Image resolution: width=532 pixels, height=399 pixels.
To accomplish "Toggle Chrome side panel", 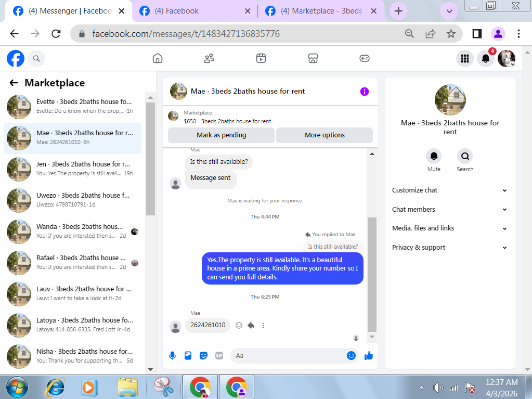I will [x=477, y=34].
